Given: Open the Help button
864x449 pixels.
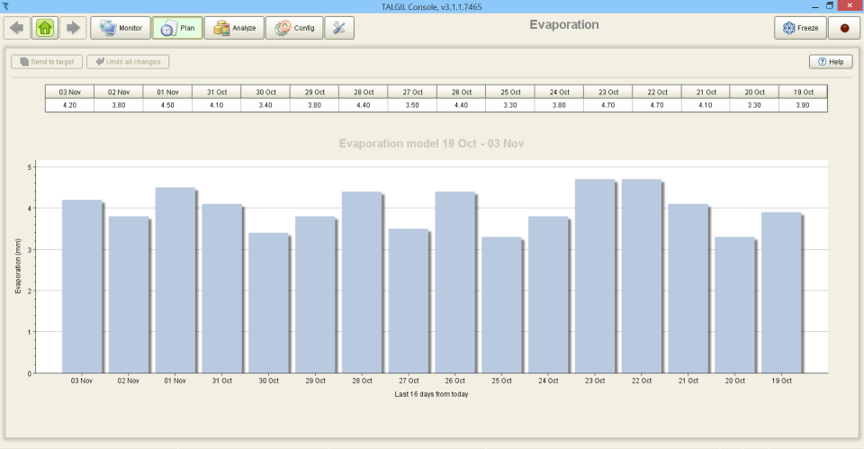Looking at the screenshot, I should pos(830,62).
